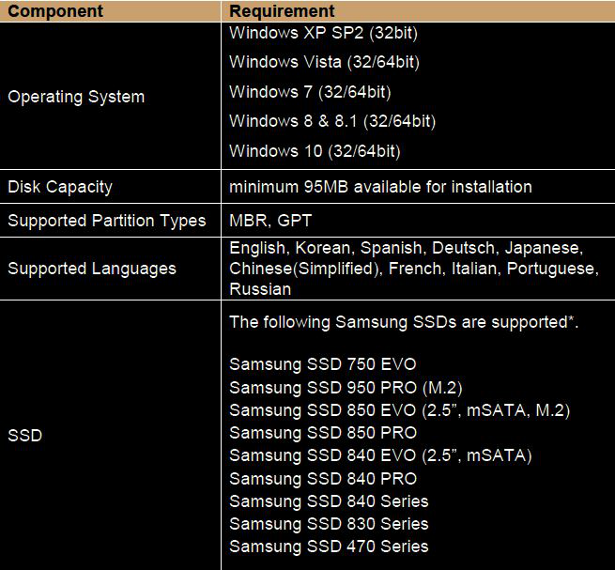The height and width of the screenshot is (570, 615).
Task: Select the Supported Languages row label
Action: [92, 268]
